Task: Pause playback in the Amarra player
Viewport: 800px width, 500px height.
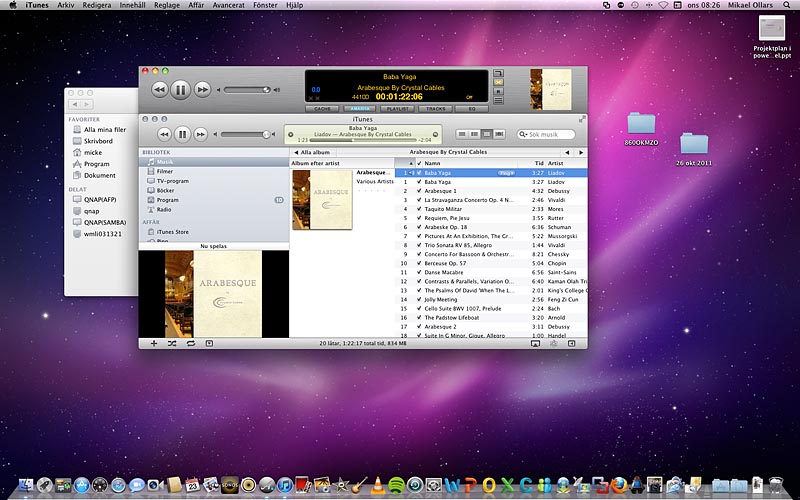Action: [180, 90]
